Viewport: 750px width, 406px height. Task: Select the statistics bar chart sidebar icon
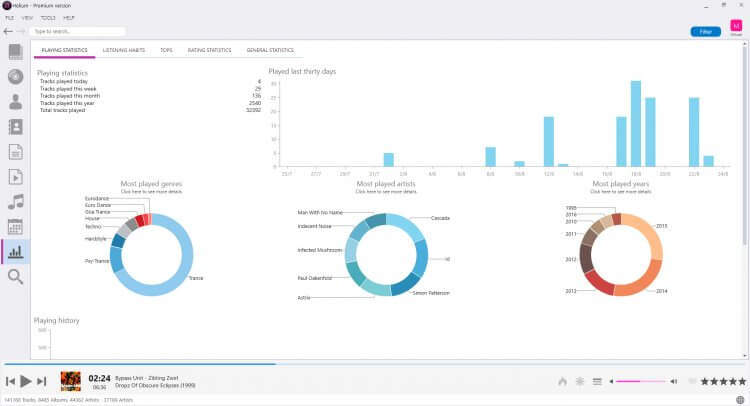15,252
